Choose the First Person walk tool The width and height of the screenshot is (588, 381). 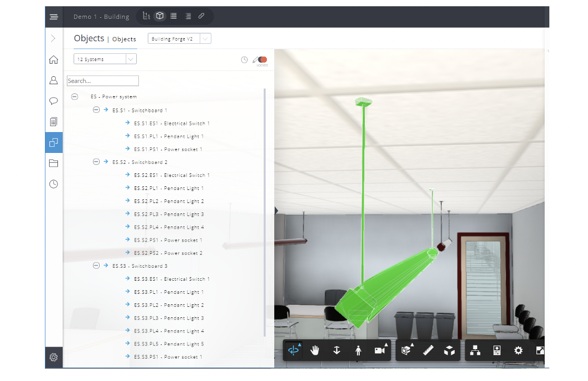[358, 351]
